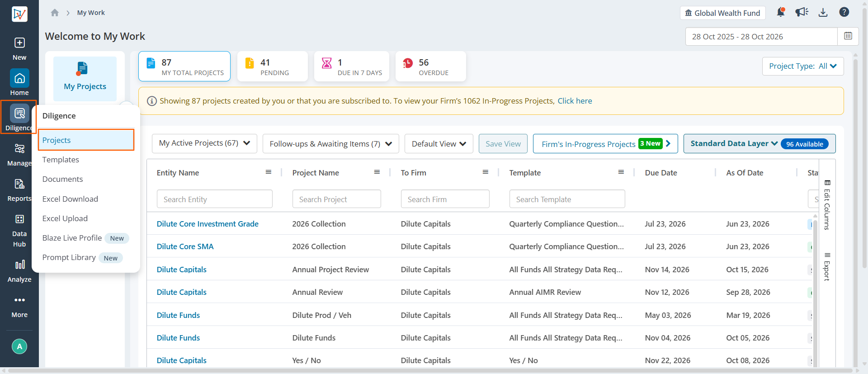Select the Pending 41 card
Image resolution: width=868 pixels, height=374 pixels.
[x=272, y=66]
